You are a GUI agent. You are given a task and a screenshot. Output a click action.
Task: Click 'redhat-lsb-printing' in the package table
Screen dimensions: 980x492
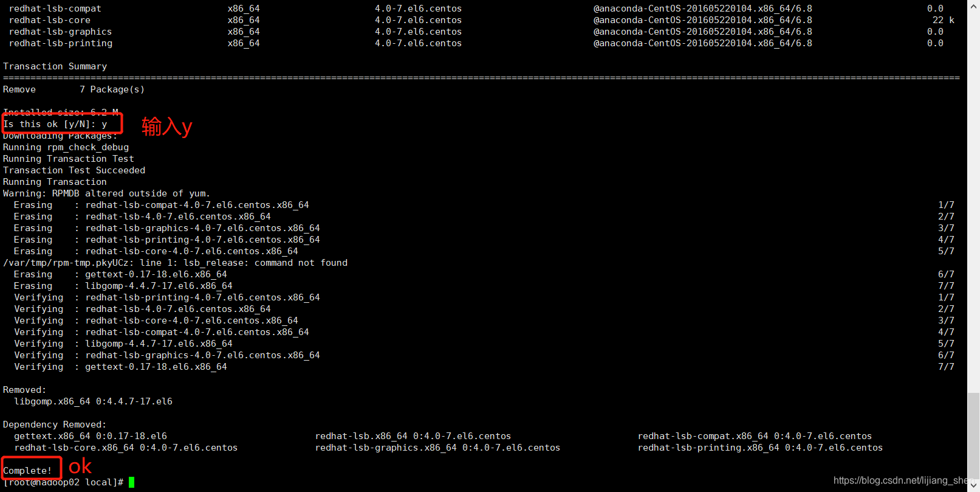(x=61, y=43)
